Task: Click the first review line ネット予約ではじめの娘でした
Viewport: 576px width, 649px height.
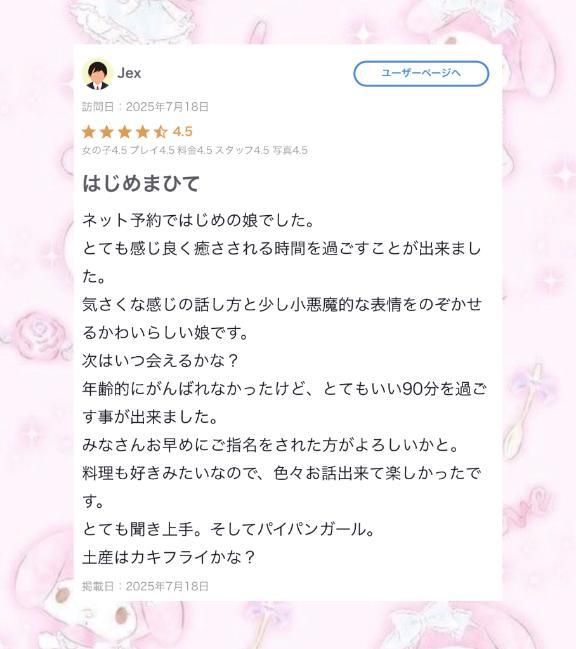Action: click(198, 220)
